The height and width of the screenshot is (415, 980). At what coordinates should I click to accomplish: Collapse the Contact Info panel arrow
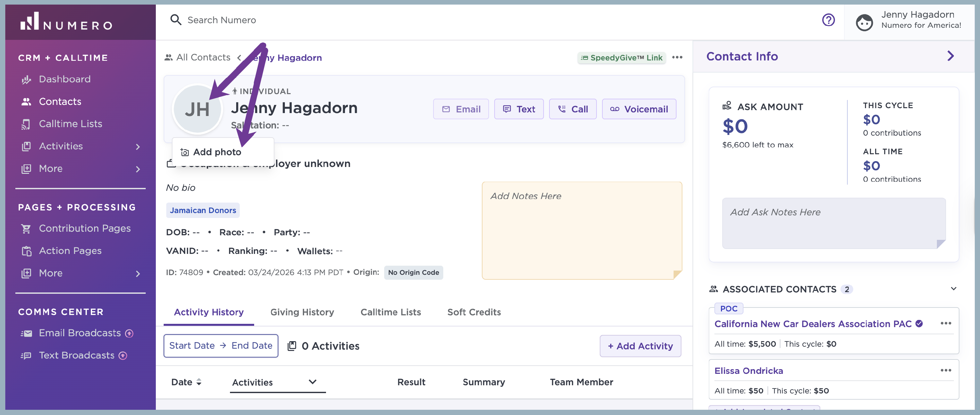(x=950, y=56)
